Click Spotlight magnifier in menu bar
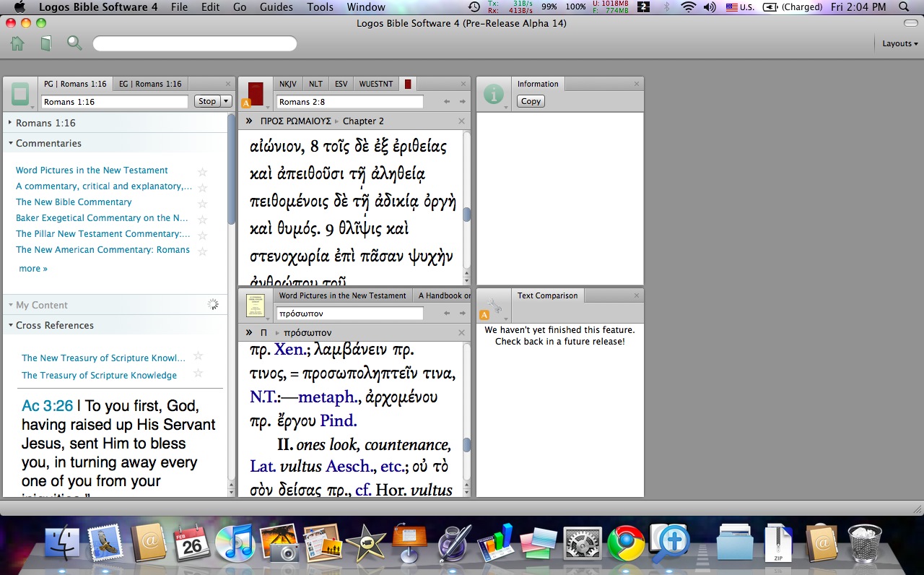The height and width of the screenshot is (575, 924). (904, 7)
